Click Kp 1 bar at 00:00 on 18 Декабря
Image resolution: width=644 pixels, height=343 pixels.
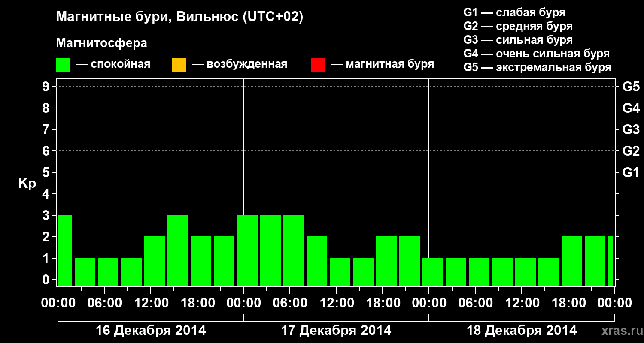click(x=433, y=272)
